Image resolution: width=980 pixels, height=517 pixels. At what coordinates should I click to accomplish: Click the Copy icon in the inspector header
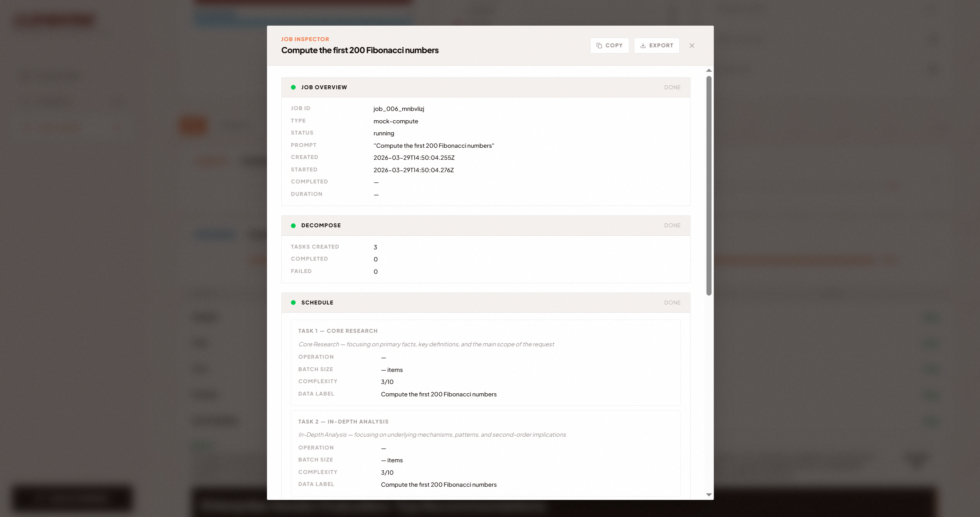point(599,45)
